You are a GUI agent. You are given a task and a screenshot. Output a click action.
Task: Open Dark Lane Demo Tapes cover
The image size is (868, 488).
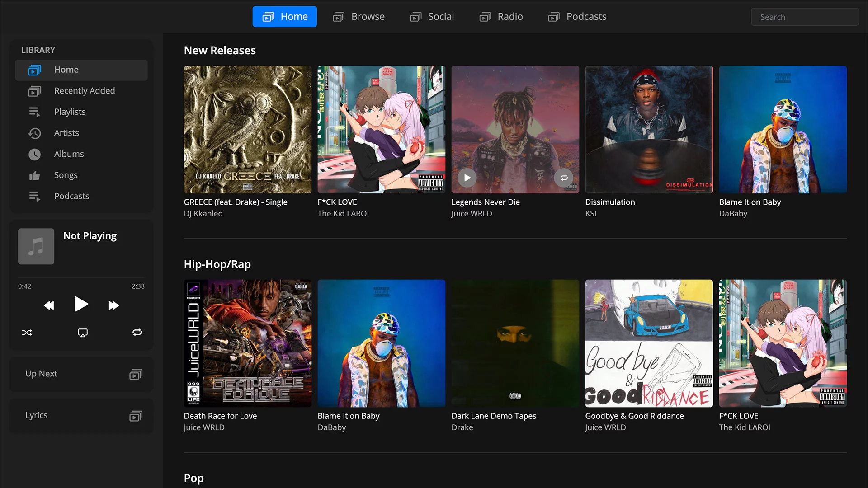coord(515,343)
